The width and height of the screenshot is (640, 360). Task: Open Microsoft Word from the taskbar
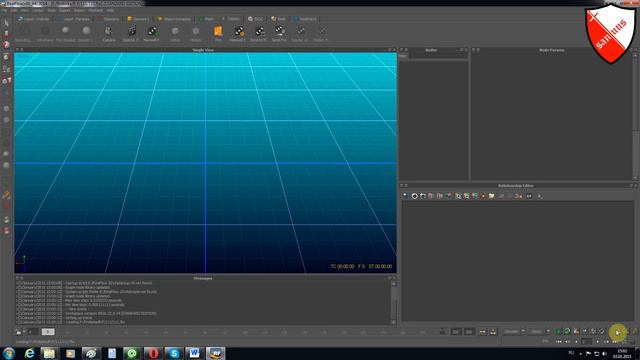(194, 353)
